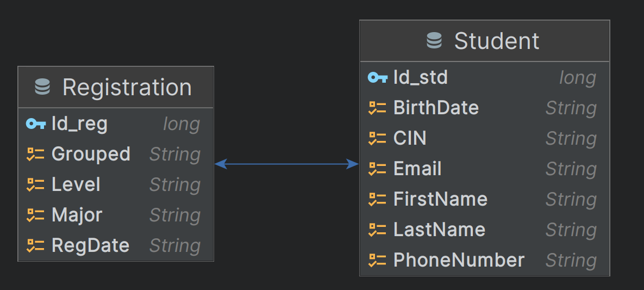Screen dimensions: 644x290
Task: Click the Registration table database icon
Action: (x=42, y=87)
